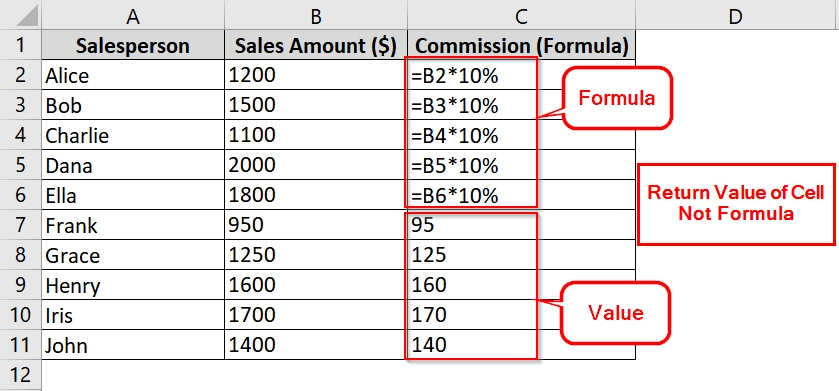This screenshot has height=391, width=839.
Task: Select row 7 header
Action: tap(20, 225)
